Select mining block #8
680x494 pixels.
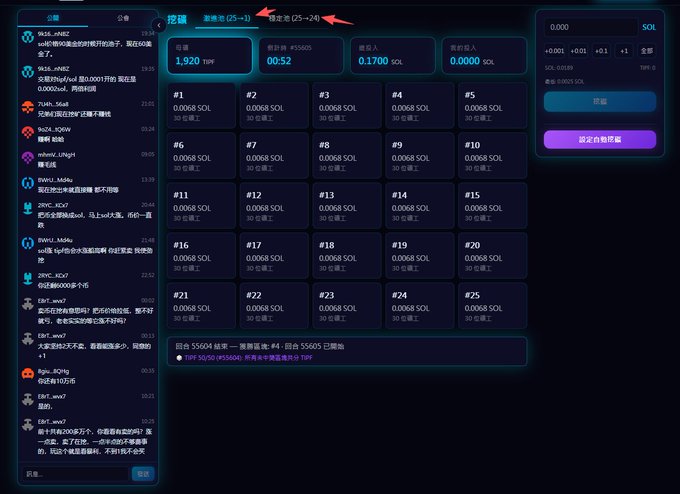(x=347, y=156)
